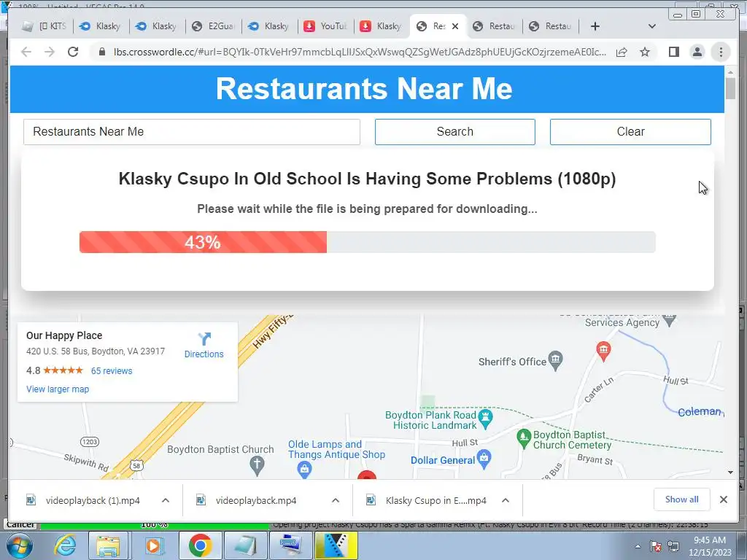Open the Windows Start menu

(x=19, y=545)
